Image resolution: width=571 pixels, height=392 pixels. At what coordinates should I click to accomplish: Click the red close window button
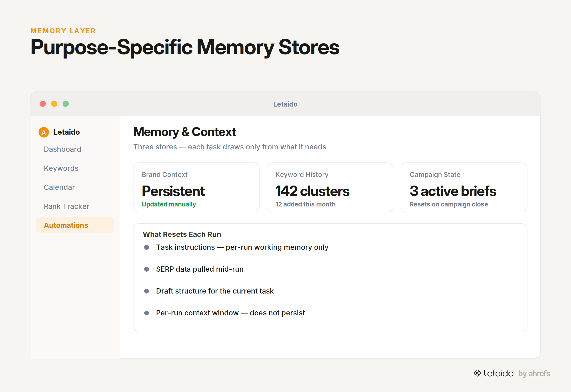43,104
